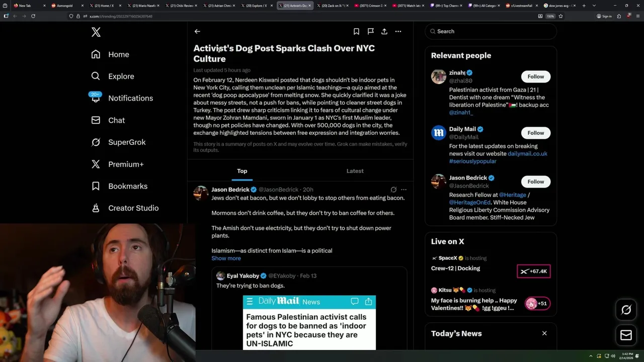Expand post with Show more

click(x=226, y=258)
